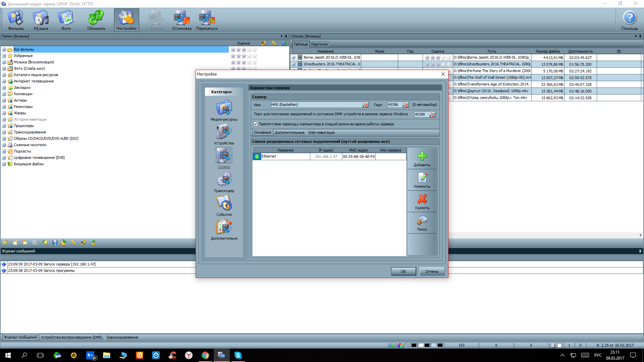This screenshot has height=362, width=644.
Task: Expand the Избранные tree node
Action: [x=4, y=56]
